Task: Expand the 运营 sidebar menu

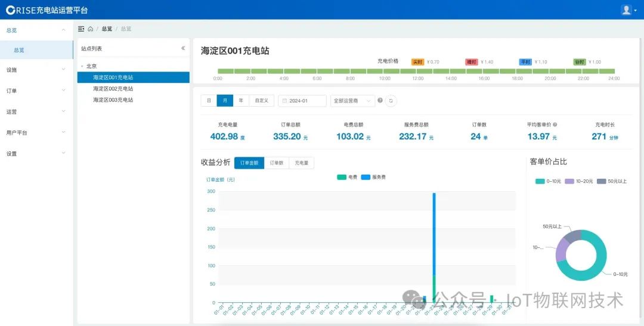Action: click(36, 111)
